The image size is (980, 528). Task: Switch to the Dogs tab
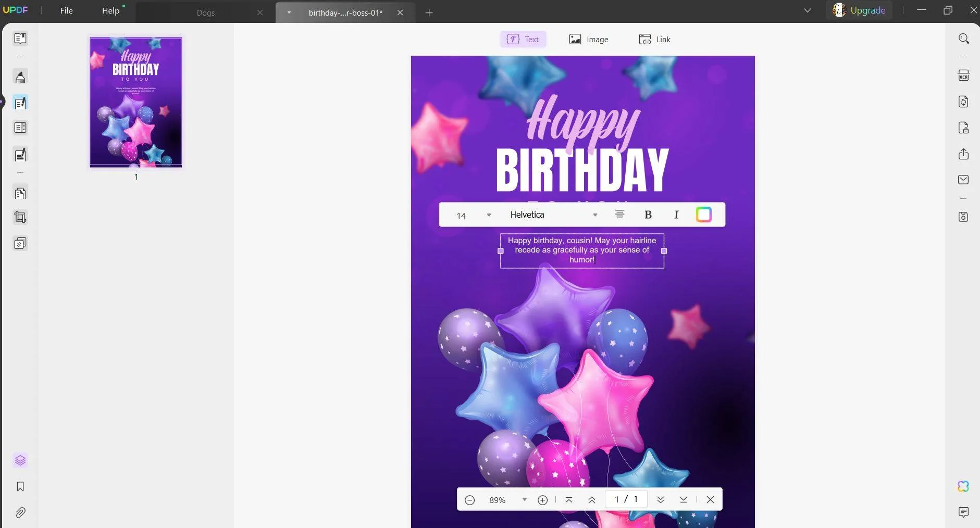point(206,12)
